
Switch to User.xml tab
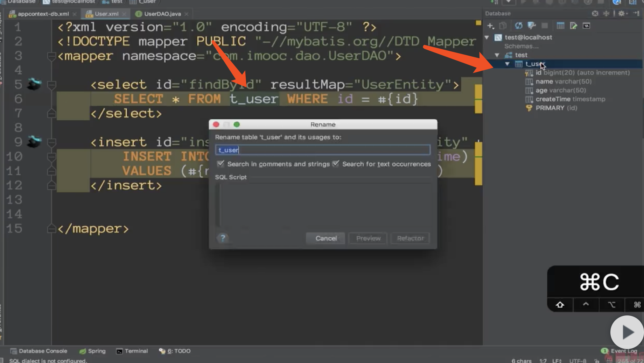click(106, 14)
